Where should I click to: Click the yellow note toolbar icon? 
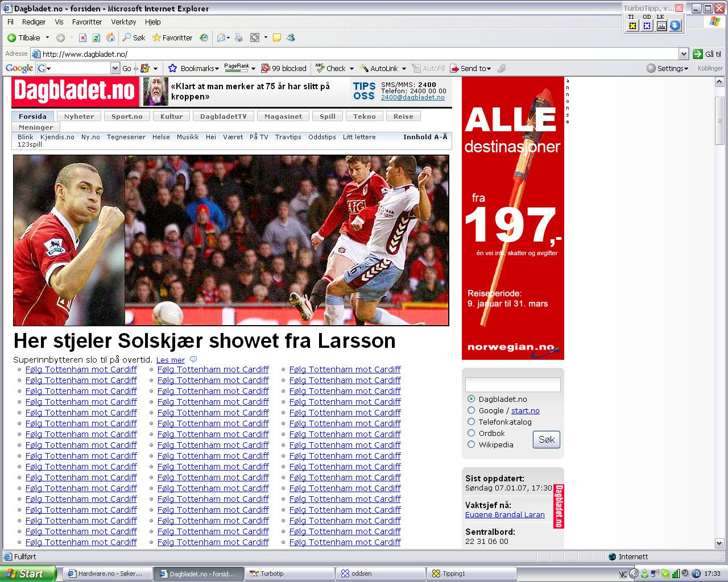coord(277,38)
